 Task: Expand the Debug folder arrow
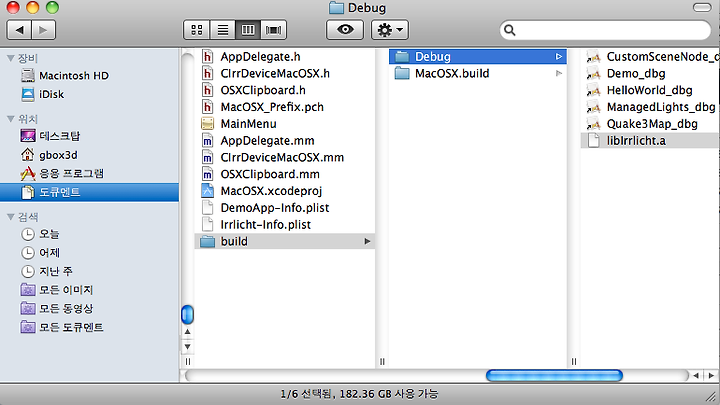tap(558, 56)
